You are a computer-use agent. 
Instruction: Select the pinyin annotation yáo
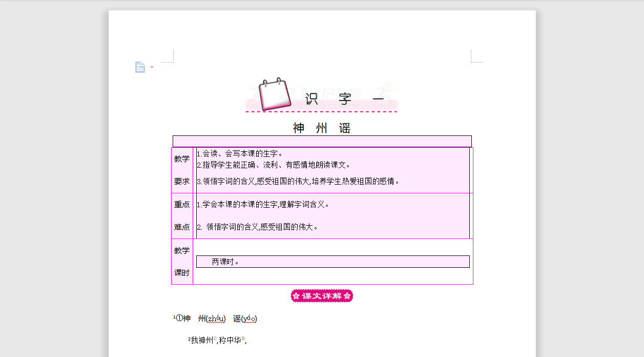click(x=251, y=318)
